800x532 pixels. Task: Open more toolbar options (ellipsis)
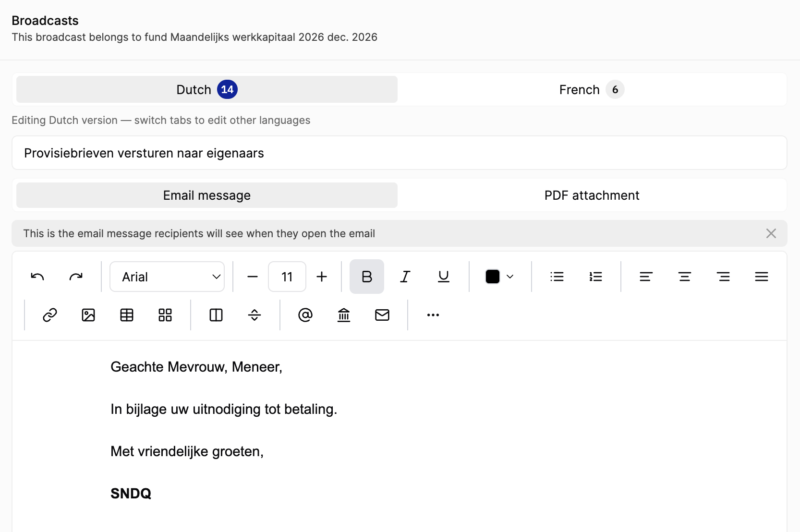(x=433, y=315)
